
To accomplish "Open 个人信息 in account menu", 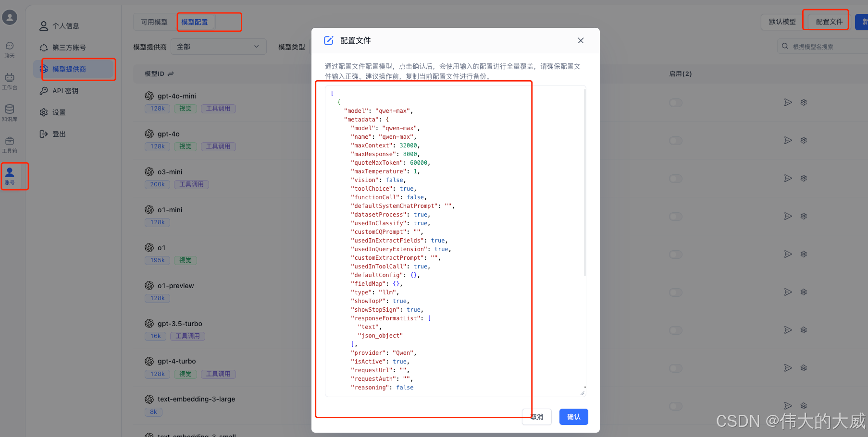I will [74, 26].
